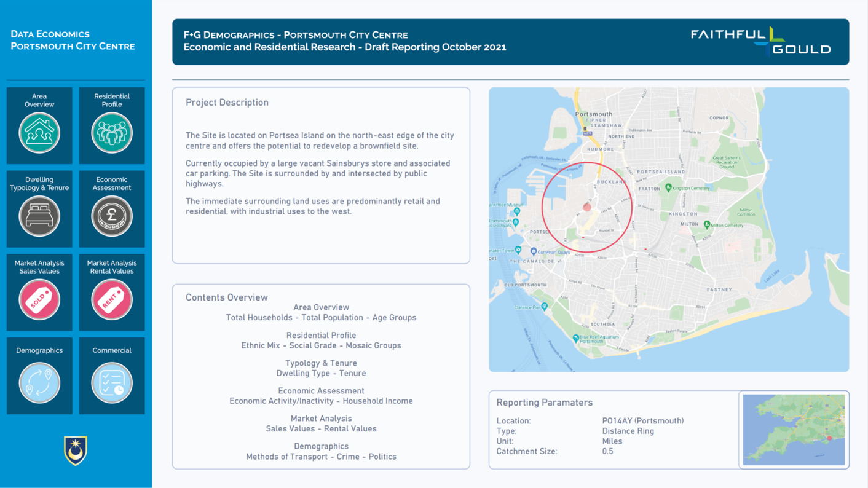Click Market Analysis heading in Contents Overview
Viewport: 868px width, 488px height.
pos(321,419)
